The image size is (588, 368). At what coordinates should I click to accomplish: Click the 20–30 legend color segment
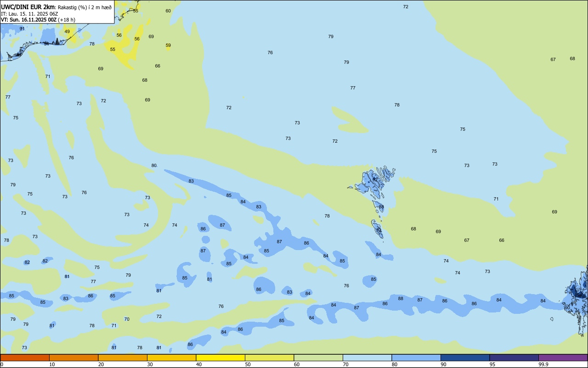(x=123, y=357)
